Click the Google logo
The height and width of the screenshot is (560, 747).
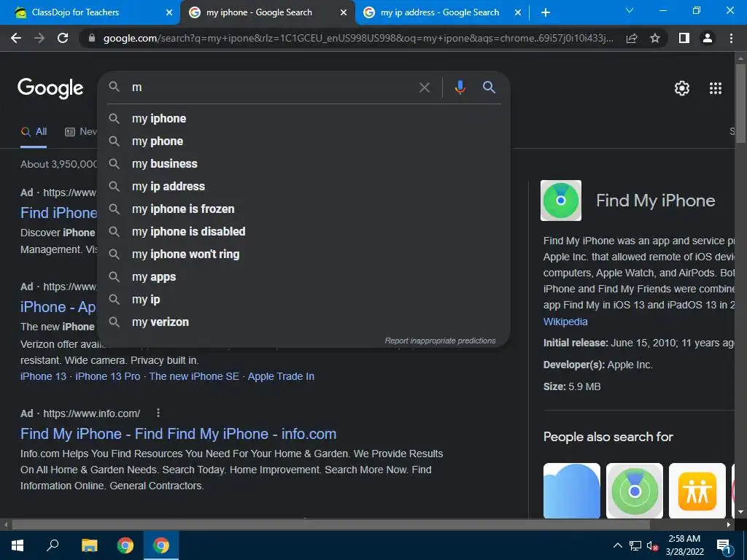tap(50, 88)
